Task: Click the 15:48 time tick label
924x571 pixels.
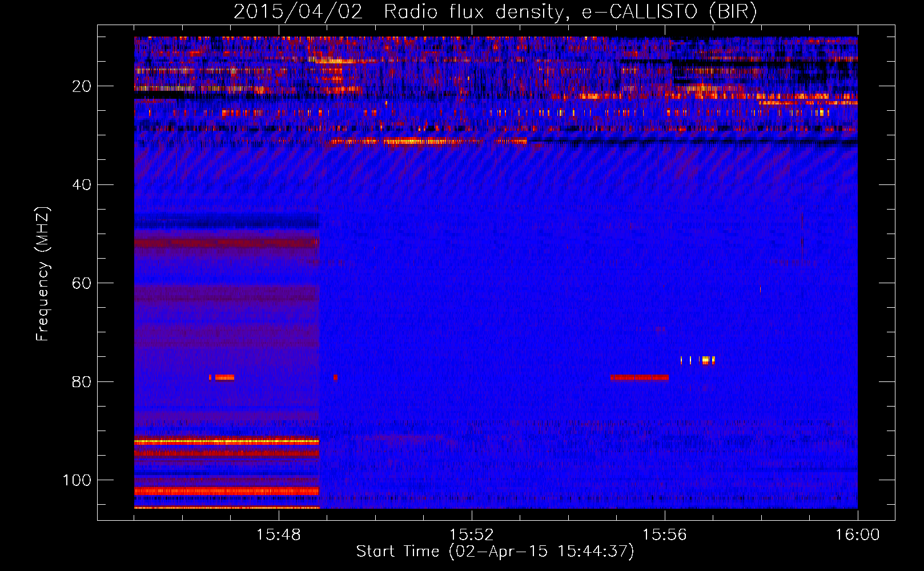Action: pos(279,535)
